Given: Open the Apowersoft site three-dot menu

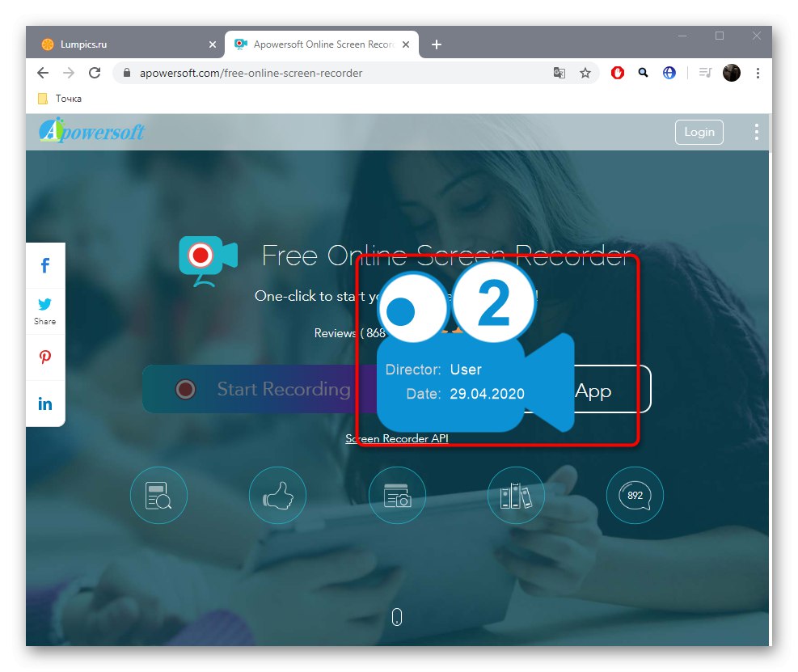Looking at the screenshot, I should (757, 132).
